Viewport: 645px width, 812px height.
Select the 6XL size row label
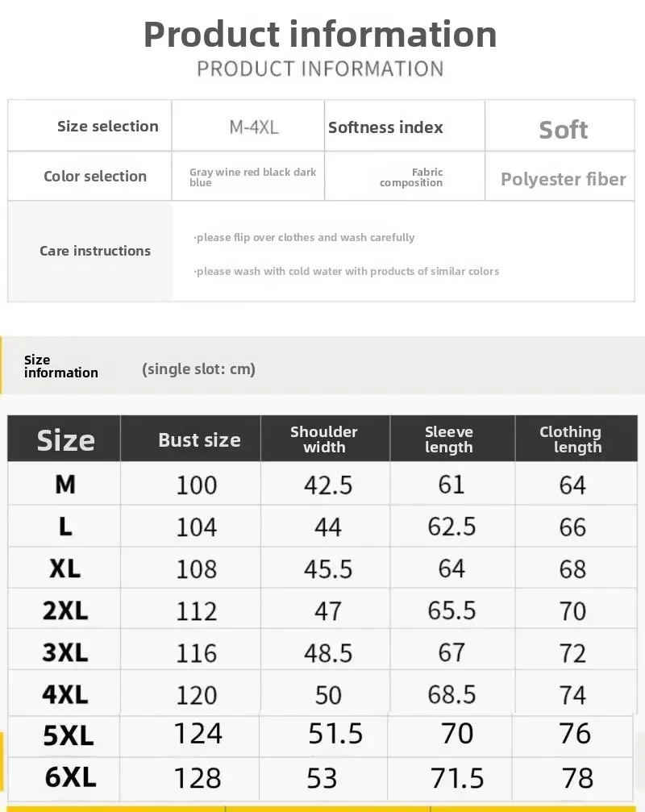coord(70,777)
